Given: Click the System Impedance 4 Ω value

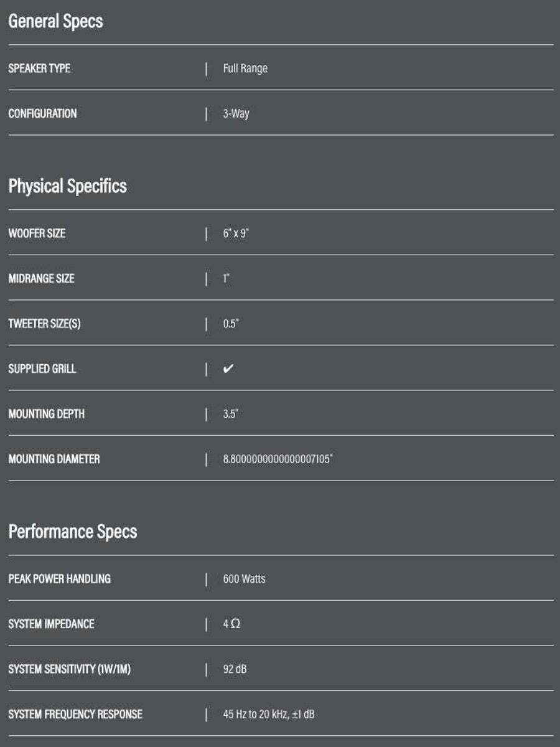Looking at the screenshot, I should pos(231,624).
